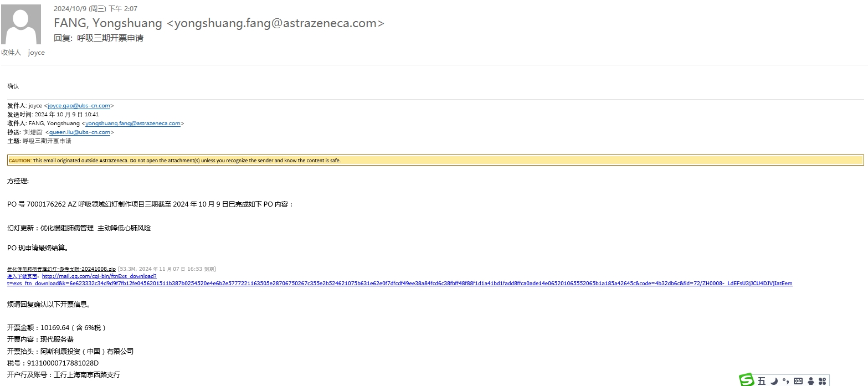Toggle the Wubi 五 input mode
The image size is (868, 386).
click(x=762, y=381)
